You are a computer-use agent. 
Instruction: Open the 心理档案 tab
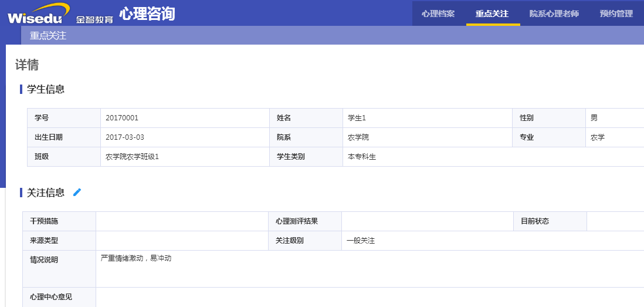pyautogui.click(x=438, y=14)
